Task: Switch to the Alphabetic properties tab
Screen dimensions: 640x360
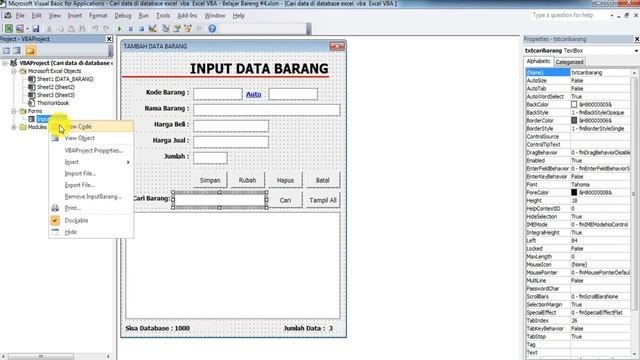Action: pyautogui.click(x=538, y=61)
